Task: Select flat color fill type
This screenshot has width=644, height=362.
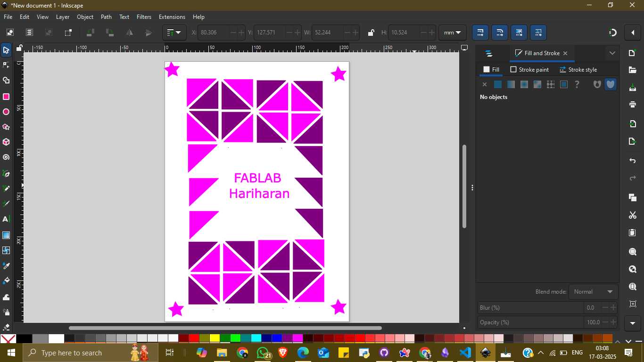Action: coord(498,85)
